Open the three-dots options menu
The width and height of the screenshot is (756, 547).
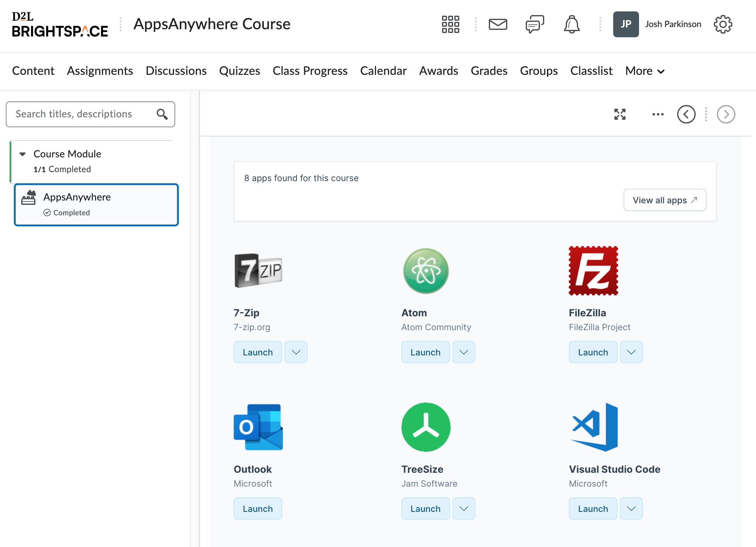point(658,114)
